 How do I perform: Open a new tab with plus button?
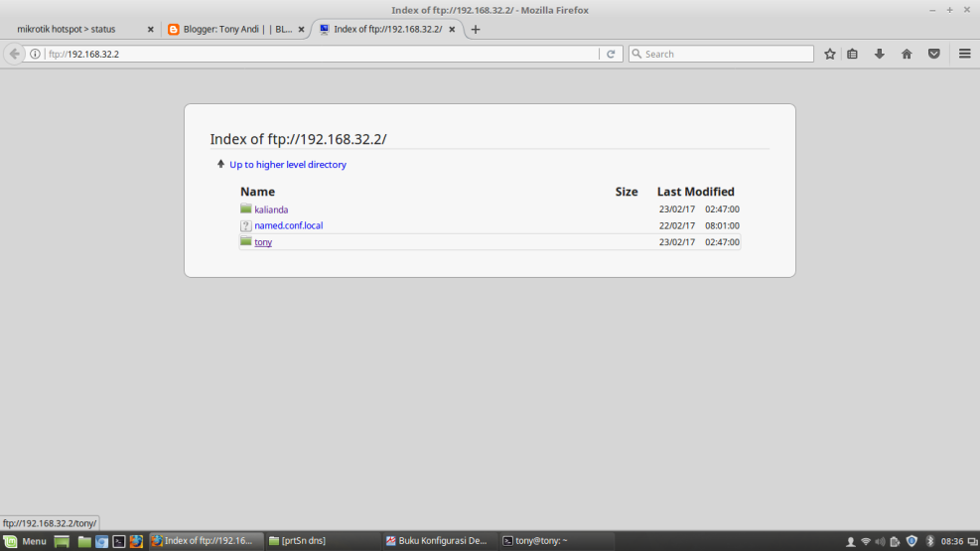[x=476, y=30]
